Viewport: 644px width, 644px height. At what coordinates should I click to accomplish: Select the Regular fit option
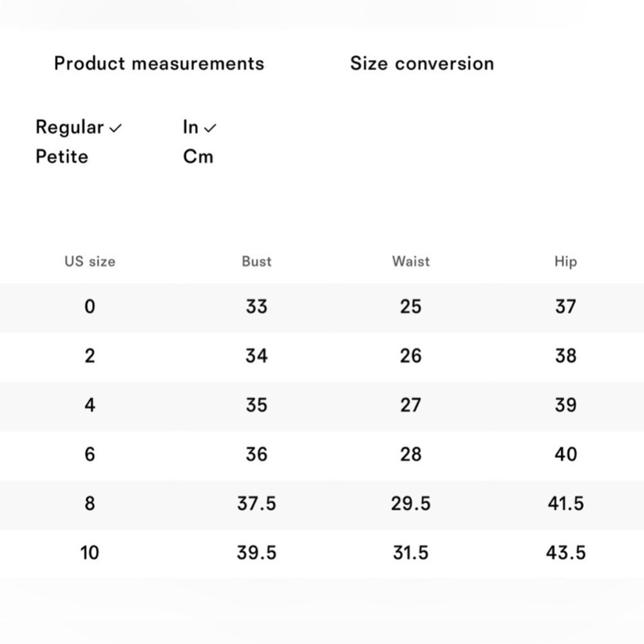pos(70,128)
